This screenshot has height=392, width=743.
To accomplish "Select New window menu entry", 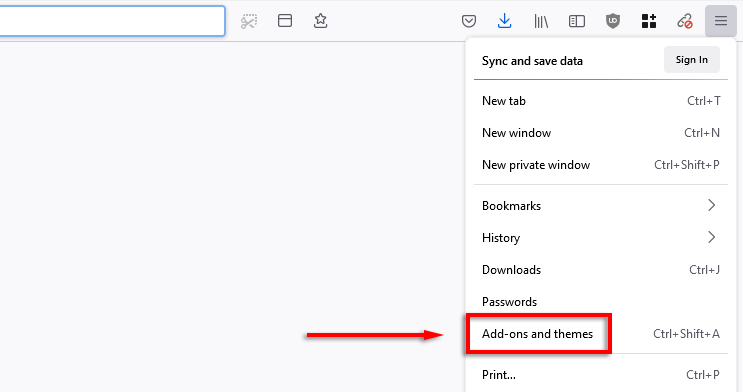I will coord(601,133).
